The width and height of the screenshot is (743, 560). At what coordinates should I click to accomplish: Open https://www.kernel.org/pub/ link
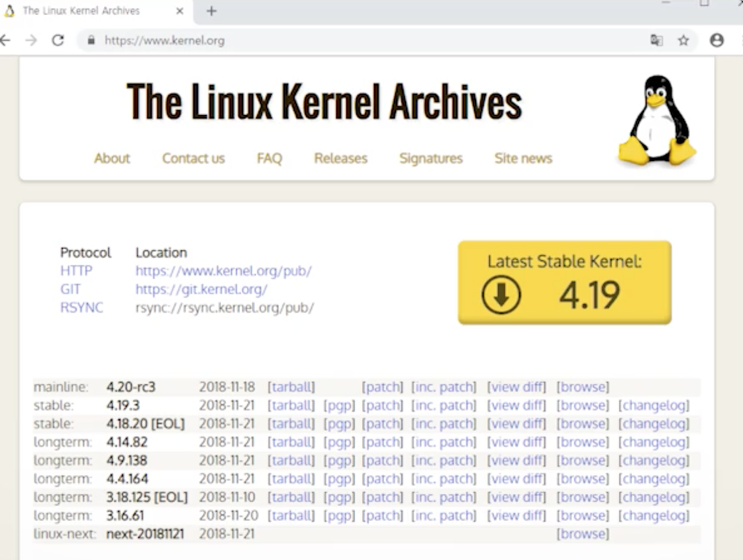(x=224, y=271)
